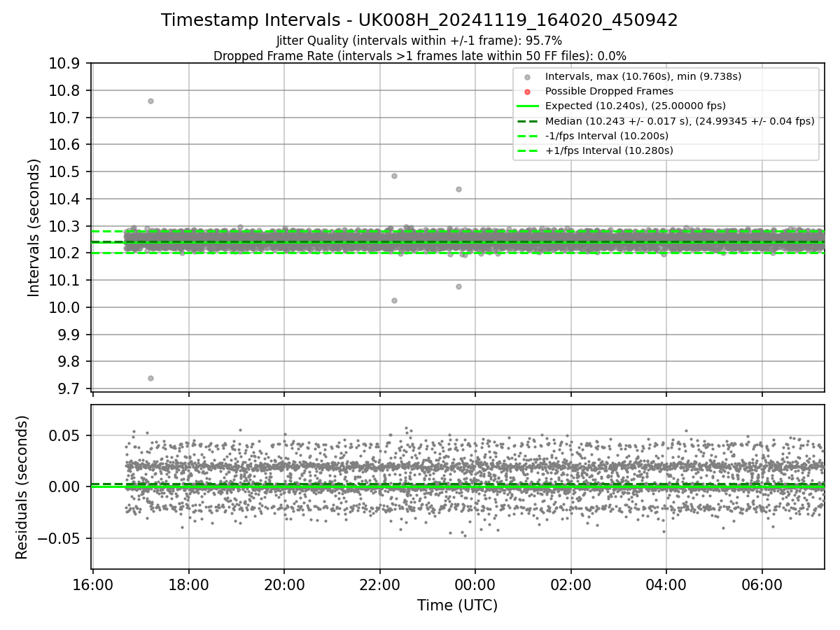Click the 22:00 time tick label

(x=379, y=585)
